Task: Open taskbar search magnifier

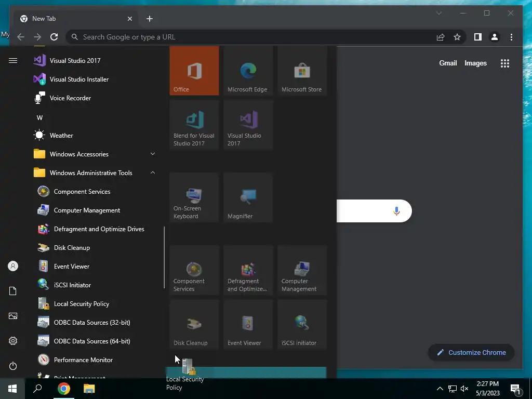Action: tap(37, 389)
